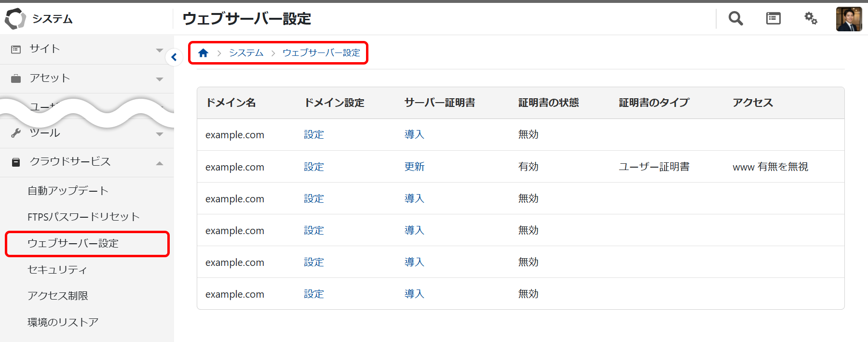This screenshot has width=868, height=342.
Task: Open the gears settings icon
Action: pos(811,18)
